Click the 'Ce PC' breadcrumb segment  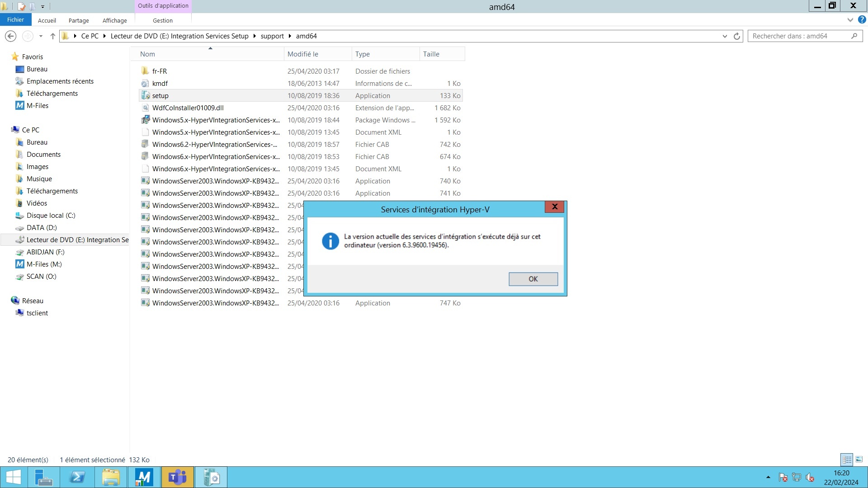click(x=90, y=36)
